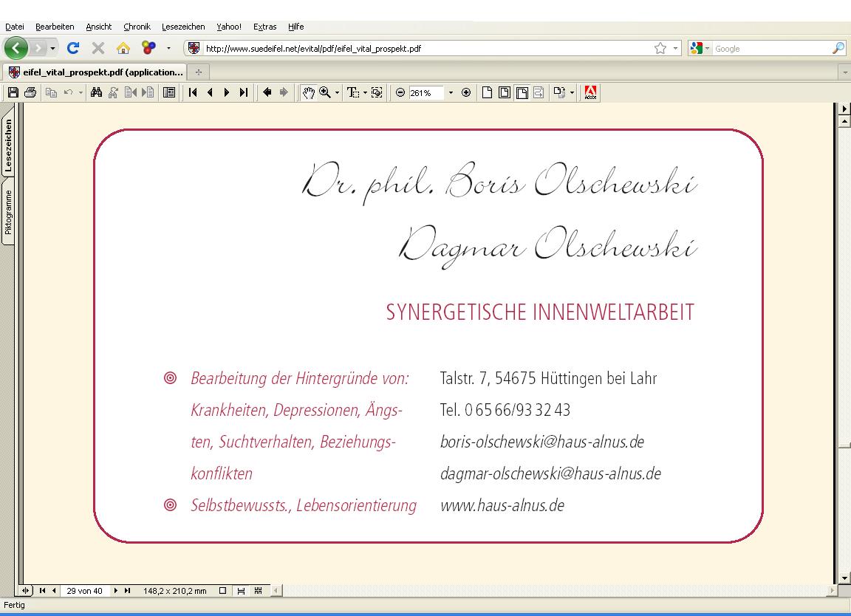
Task: Expand the zoom tool dropdown arrow
Action: tap(338, 93)
